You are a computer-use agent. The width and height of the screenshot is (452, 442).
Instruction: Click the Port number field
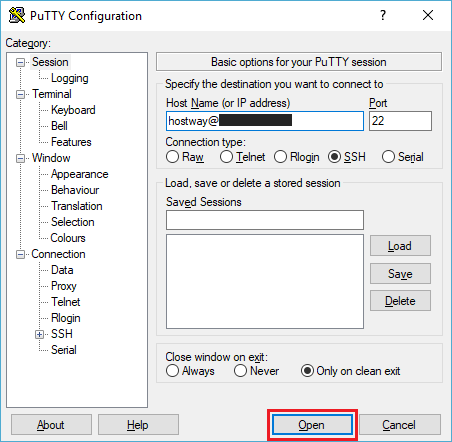400,121
